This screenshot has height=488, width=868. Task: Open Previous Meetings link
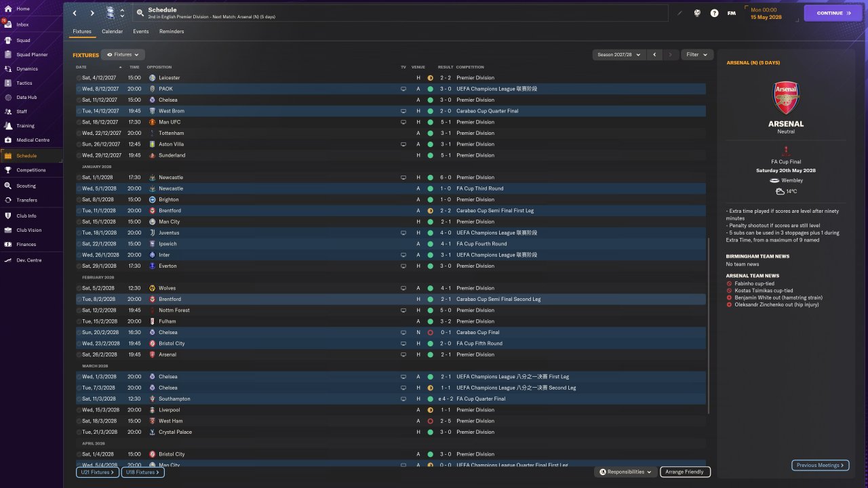click(820, 466)
